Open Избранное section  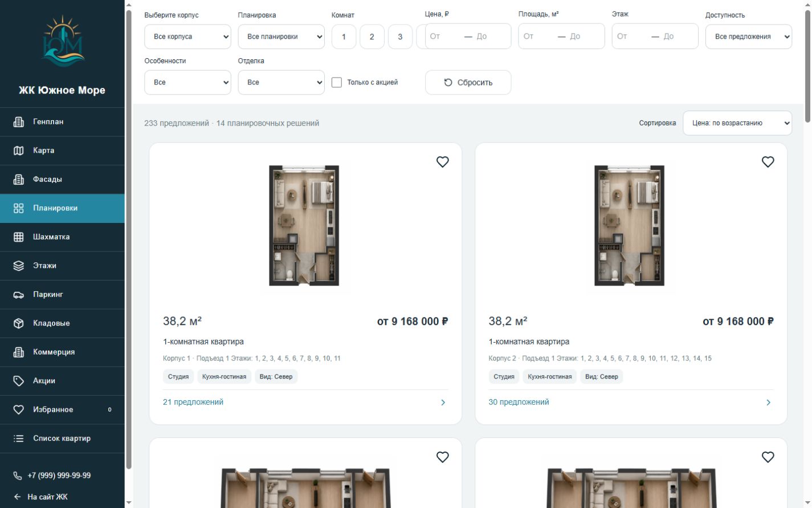click(62, 410)
